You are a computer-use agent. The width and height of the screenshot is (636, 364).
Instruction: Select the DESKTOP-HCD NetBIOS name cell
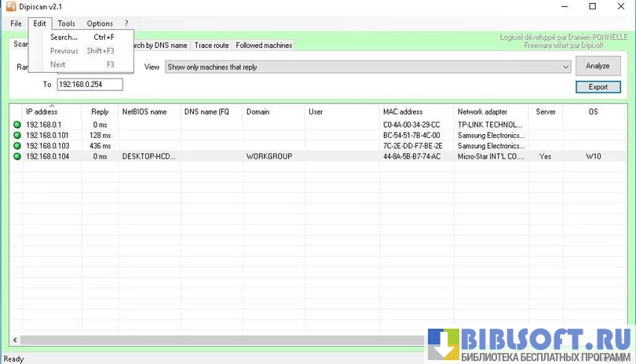[x=148, y=157]
